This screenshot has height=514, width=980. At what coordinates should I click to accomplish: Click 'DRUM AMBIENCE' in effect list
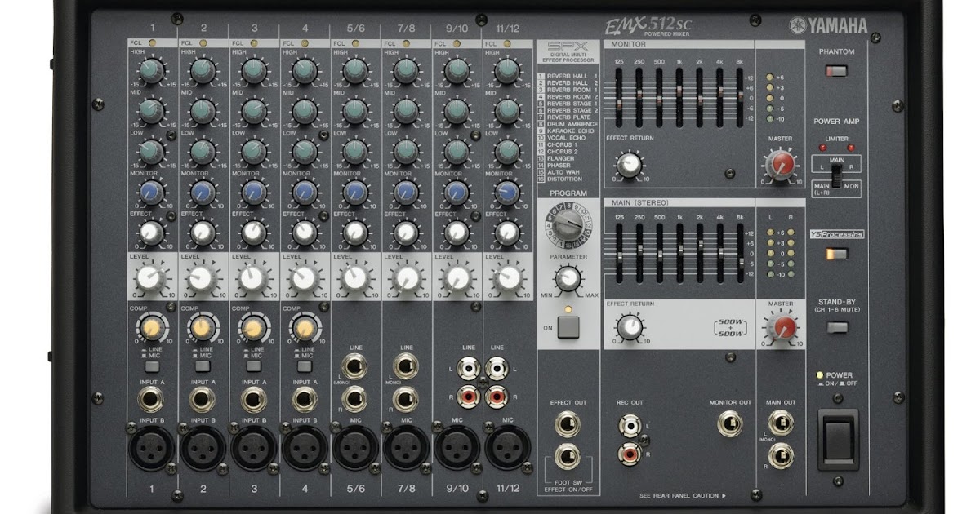(x=572, y=124)
